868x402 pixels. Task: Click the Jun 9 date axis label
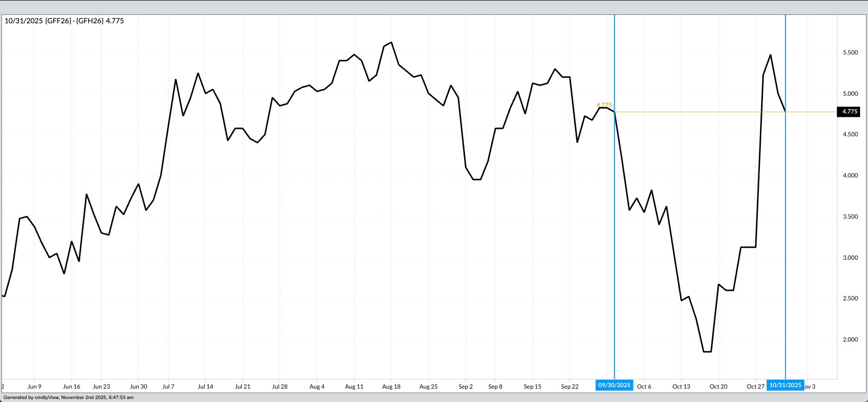[34, 387]
